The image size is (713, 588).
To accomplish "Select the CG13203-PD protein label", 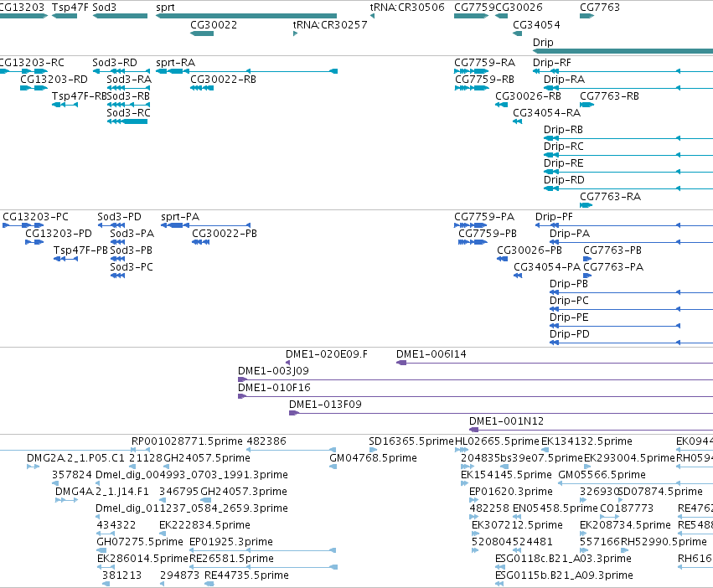I will (x=59, y=234).
